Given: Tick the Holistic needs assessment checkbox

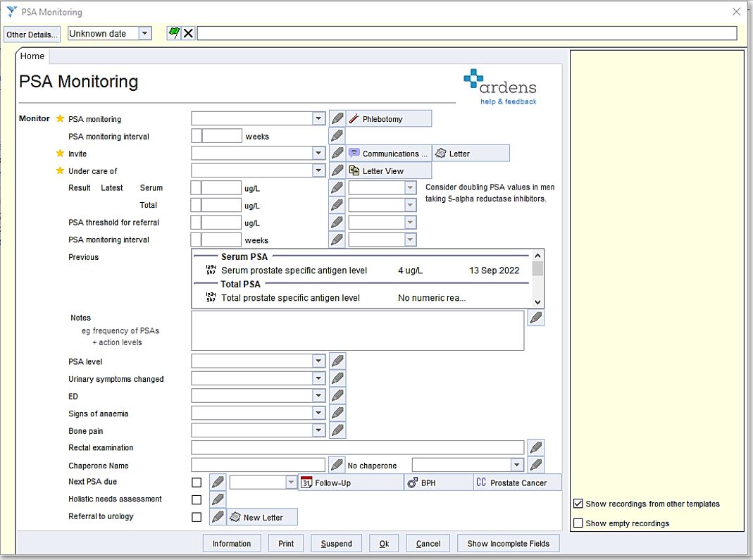Looking at the screenshot, I should tap(197, 499).
